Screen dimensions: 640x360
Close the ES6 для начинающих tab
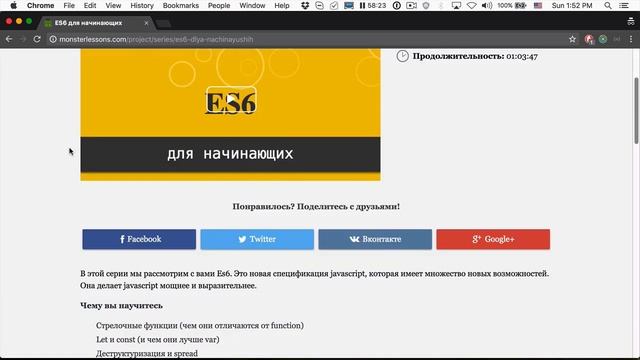click(146, 23)
